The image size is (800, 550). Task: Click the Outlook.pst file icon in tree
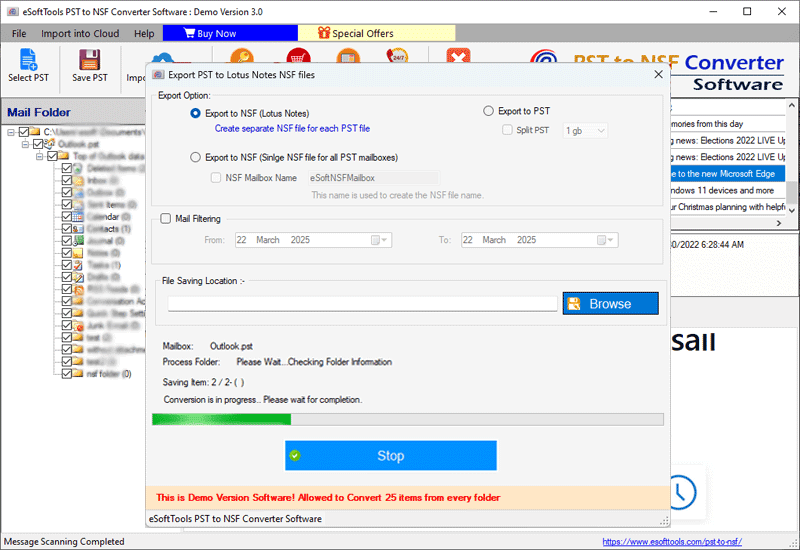click(49, 144)
